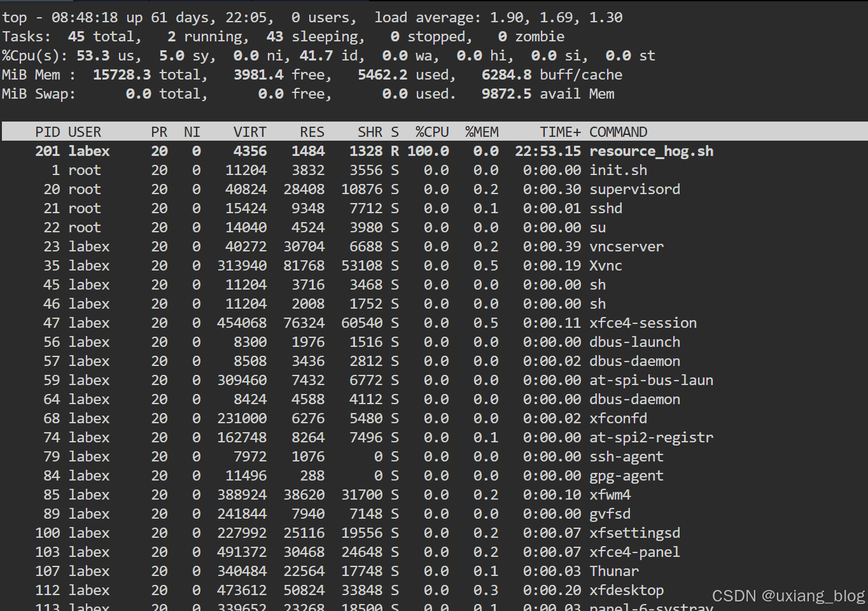
Task: Click the load average 1.90 value
Action: [x=507, y=18]
